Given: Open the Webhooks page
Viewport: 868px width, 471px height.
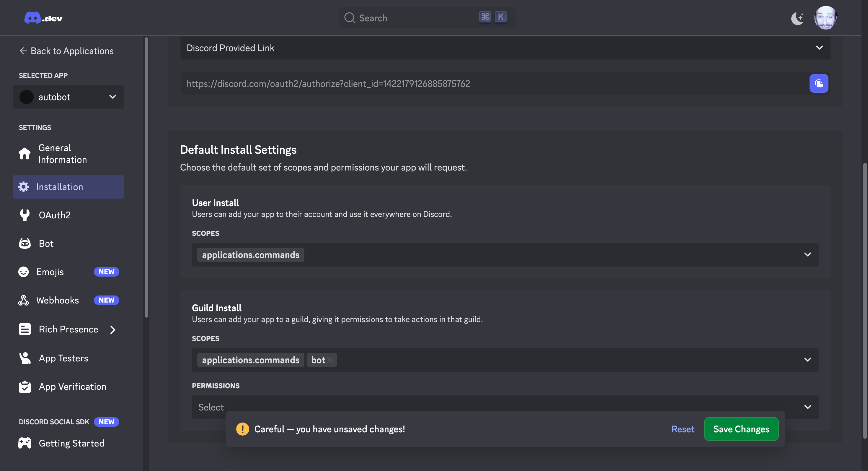Looking at the screenshot, I should [57, 300].
